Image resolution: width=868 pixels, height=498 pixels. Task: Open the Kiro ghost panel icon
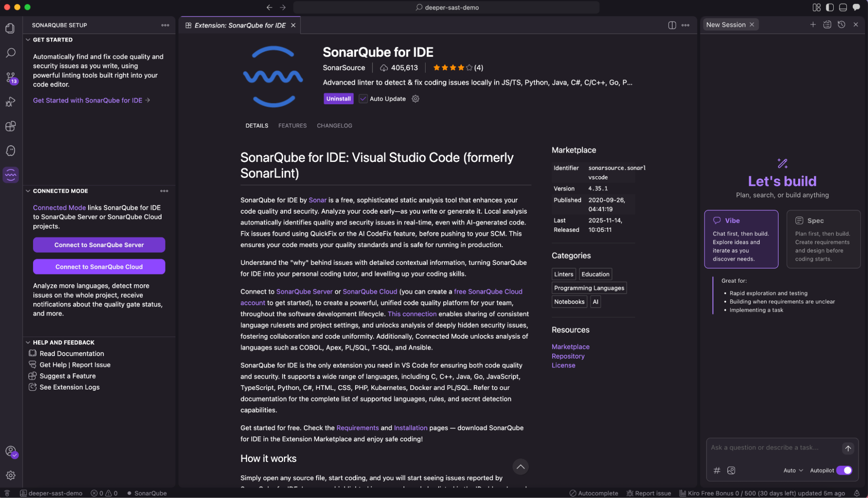point(11,151)
